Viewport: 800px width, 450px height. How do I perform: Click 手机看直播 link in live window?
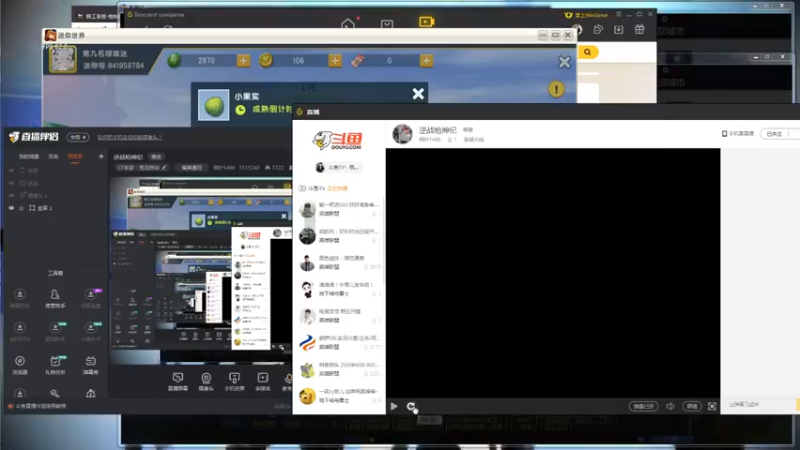(738, 134)
